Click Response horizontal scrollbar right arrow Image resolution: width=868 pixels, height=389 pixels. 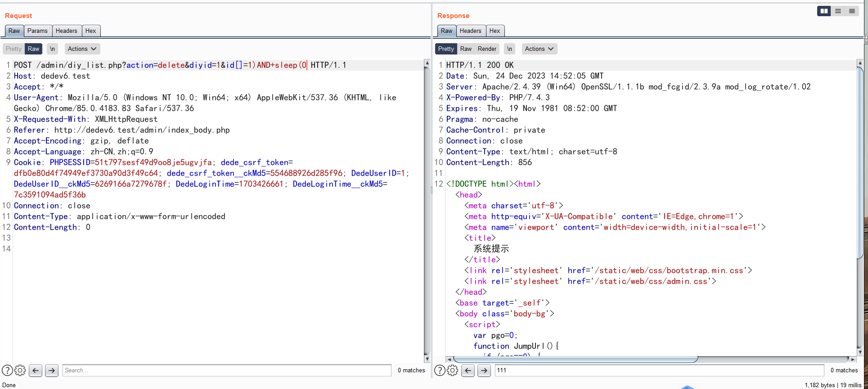click(853, 359)
